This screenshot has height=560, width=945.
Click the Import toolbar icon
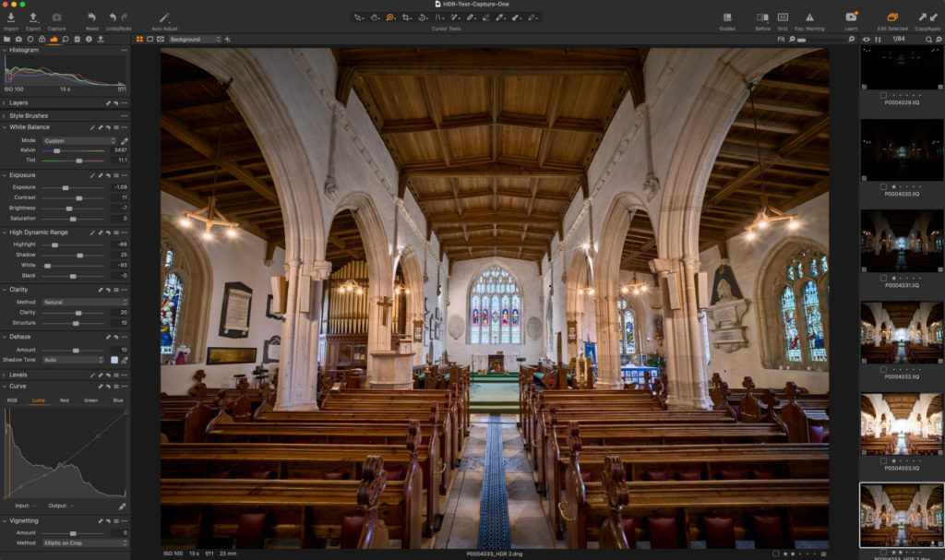(x=11, y=18)
